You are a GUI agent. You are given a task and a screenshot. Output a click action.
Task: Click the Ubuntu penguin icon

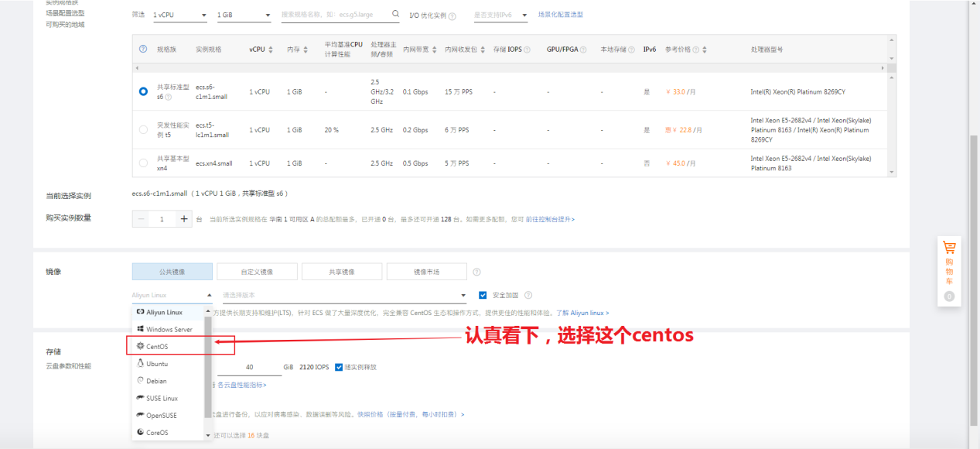tap(140, 363)
